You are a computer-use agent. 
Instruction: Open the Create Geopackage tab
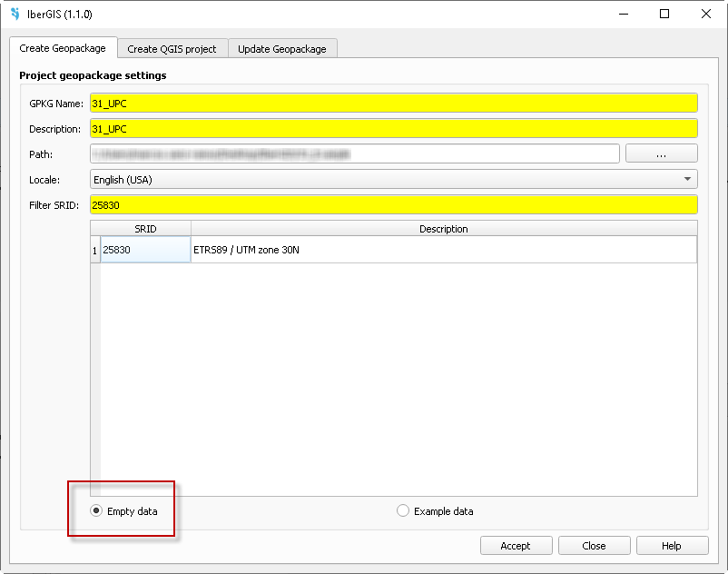pyautogui.click(x=63, y=48)
